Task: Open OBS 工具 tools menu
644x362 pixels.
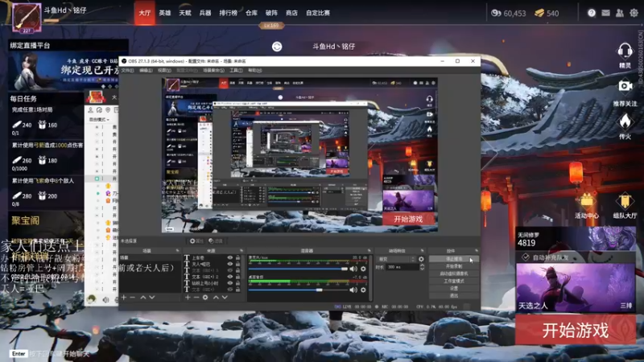Action: [236, 71]
